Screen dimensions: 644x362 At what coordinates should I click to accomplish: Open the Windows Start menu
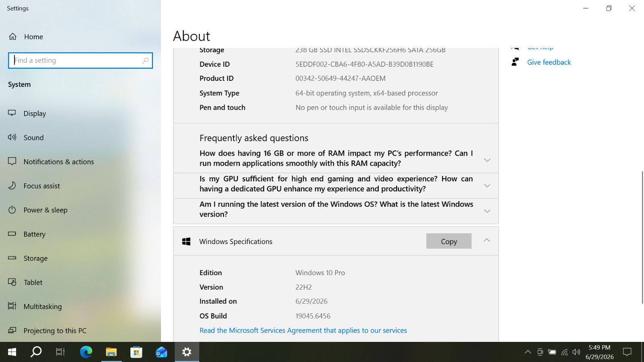(x=12, y=352)
